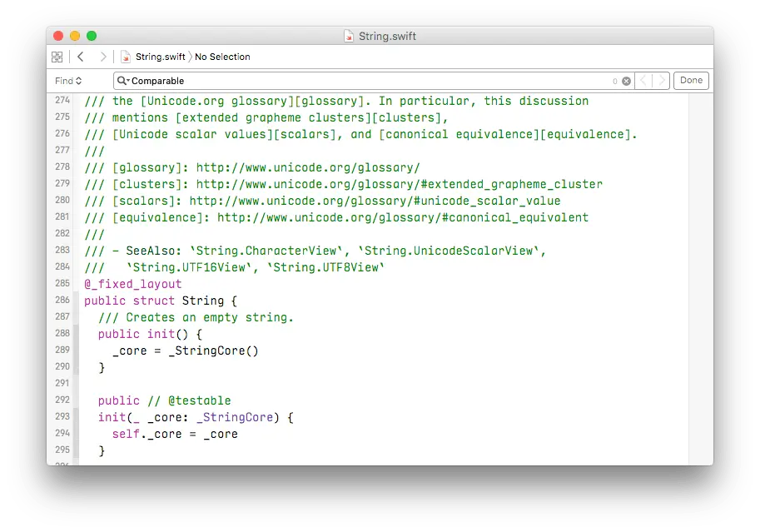Click 'String.CharacterView' in the SeeAlso comment

point(266,251)
